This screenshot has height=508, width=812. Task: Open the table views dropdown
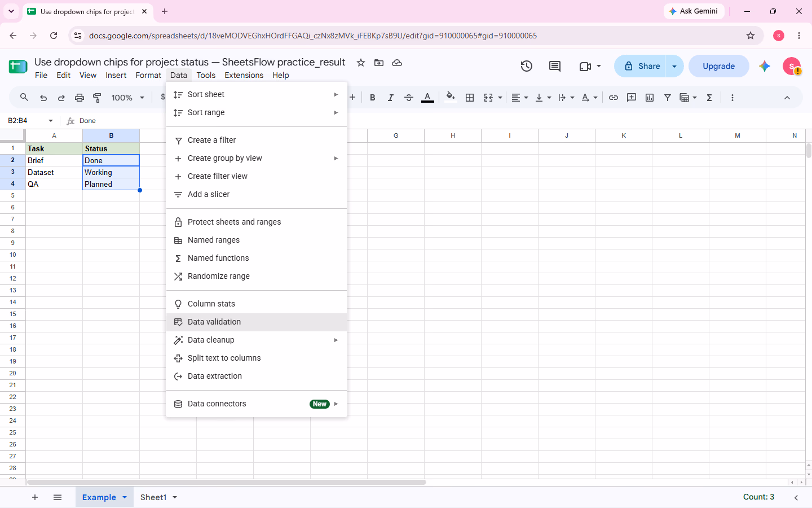(688, 98)
